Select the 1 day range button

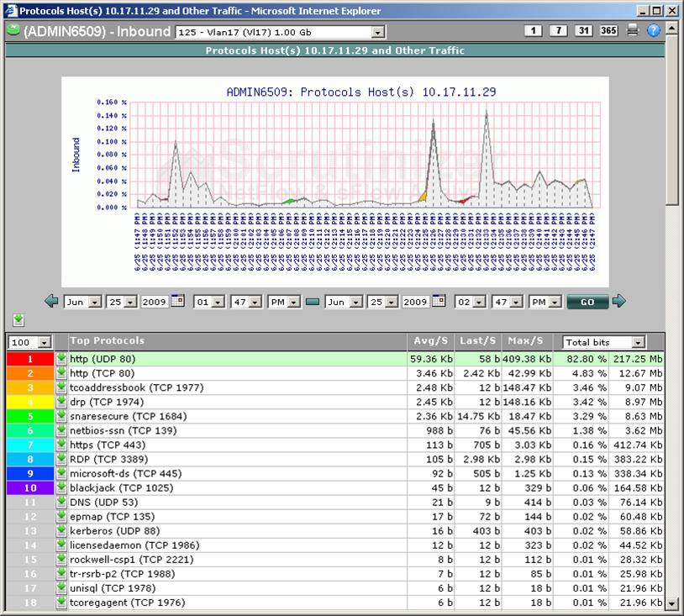pyautogui.click(x=533, y=30)
